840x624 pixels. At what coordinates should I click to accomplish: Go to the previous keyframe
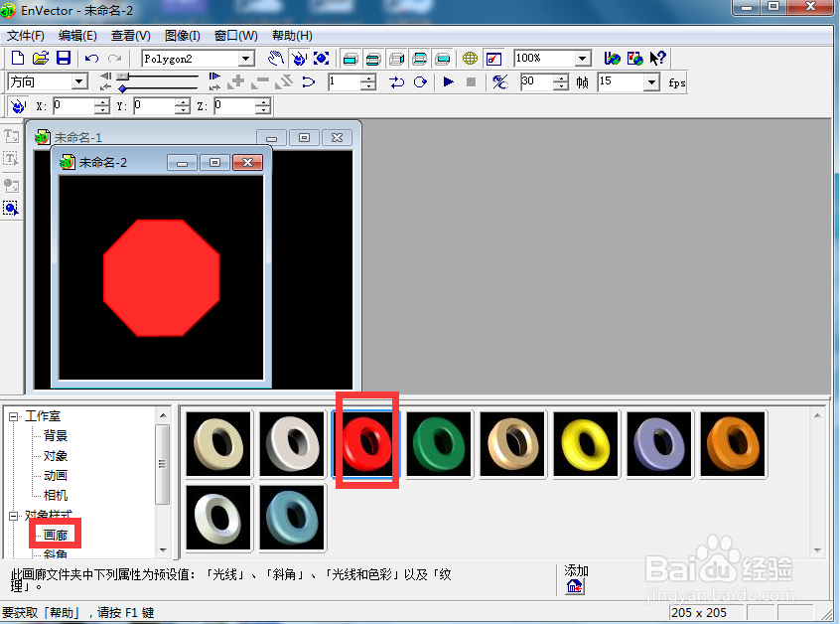coord(106,77)
